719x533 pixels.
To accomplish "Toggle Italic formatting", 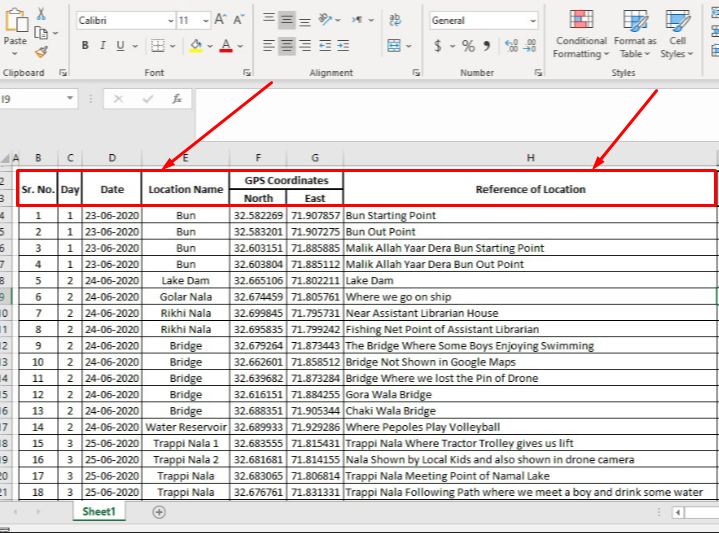I will 103,45.
